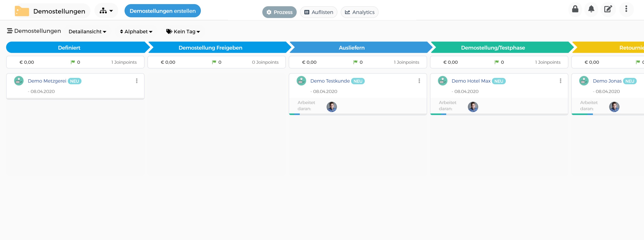The height and width of the screenshot is (240, 644).
Task: Open Demo Metzgerei three-dot options
Action: (x=137, y=81)
